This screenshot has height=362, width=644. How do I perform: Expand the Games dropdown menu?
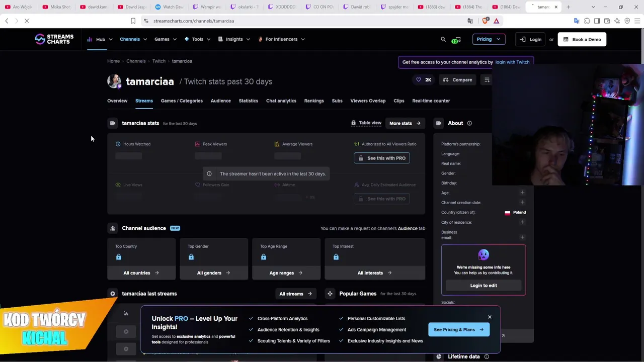[166, 39]
